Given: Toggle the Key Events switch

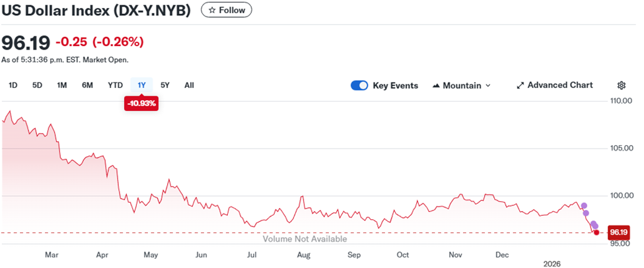Looking at the screenshot, I should pos(359,85).
